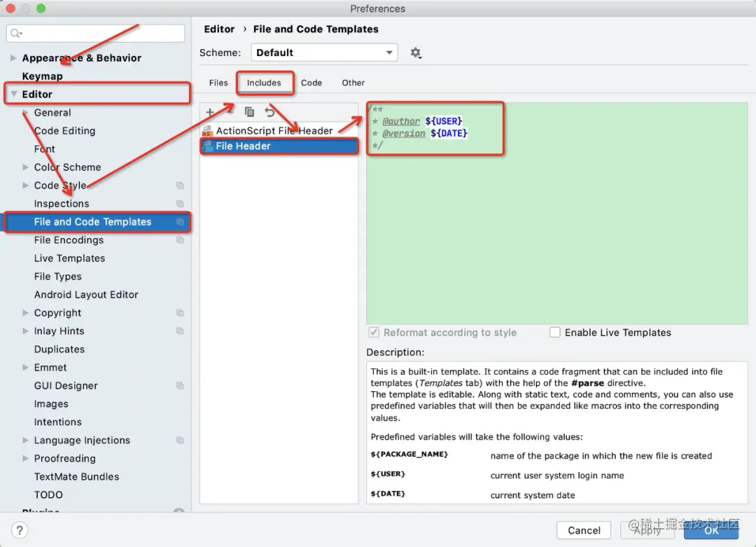Screen dimensions: 756x547
Task: Expand the Inlay Hints node
Action: tap(26, 331)
